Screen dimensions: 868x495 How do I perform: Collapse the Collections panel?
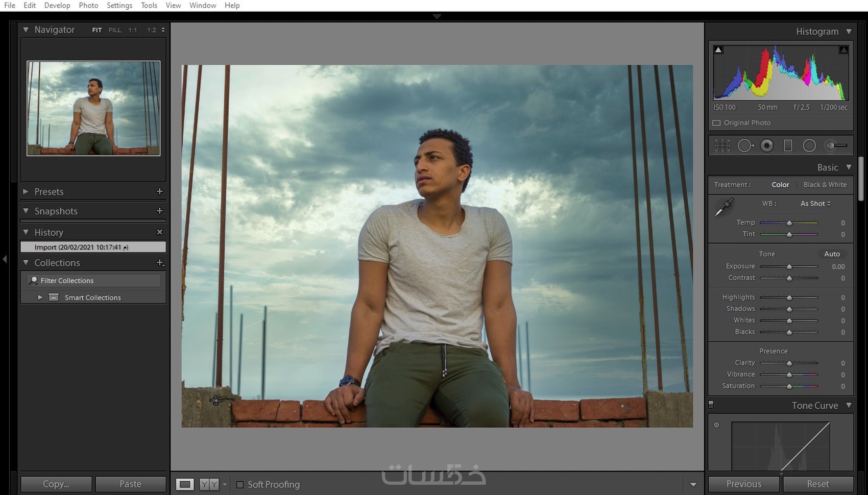click(x=26, y=263)
